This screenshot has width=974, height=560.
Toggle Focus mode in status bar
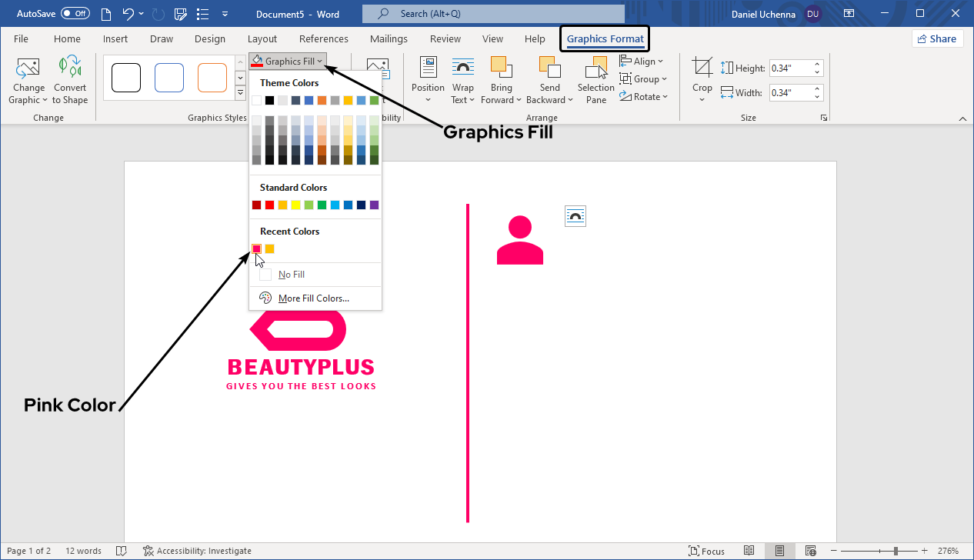pyautogui.click(x=707, y=551)
